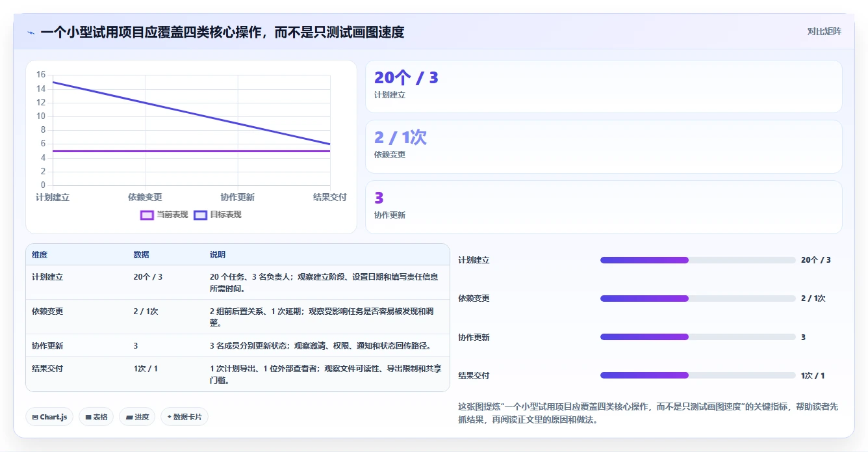Click the 进度 tag chip
This screenshot has width=868, height=452.
(x=137, y=417)
